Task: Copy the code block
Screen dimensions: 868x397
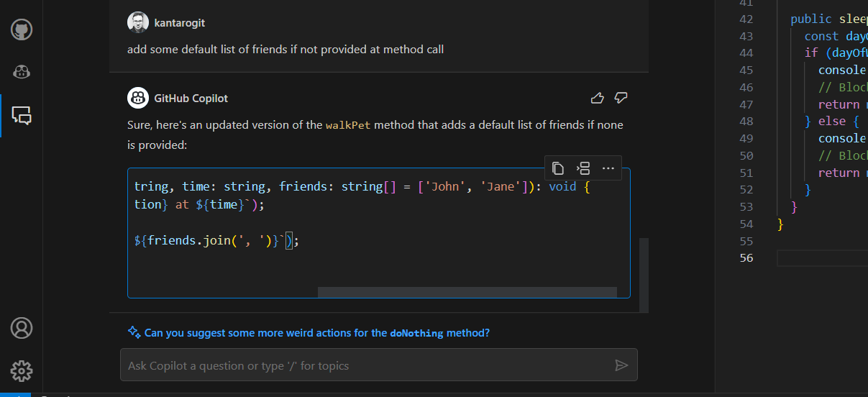Action: 558,168
